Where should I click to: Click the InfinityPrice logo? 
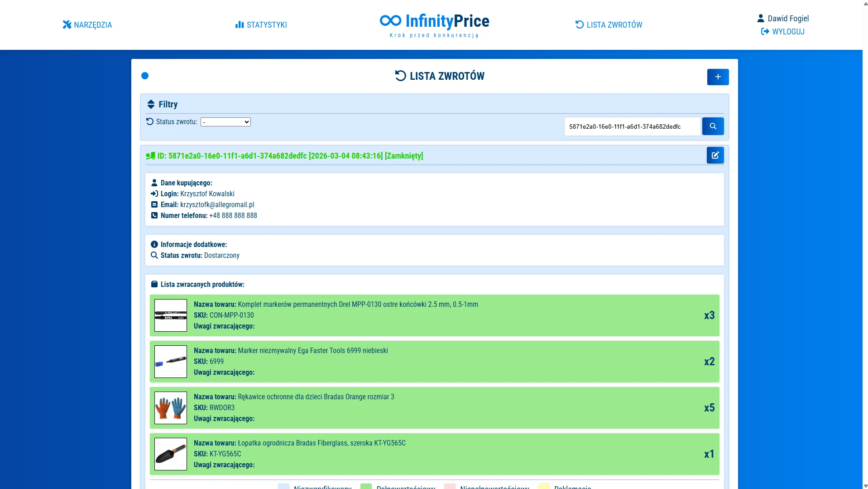434,25
